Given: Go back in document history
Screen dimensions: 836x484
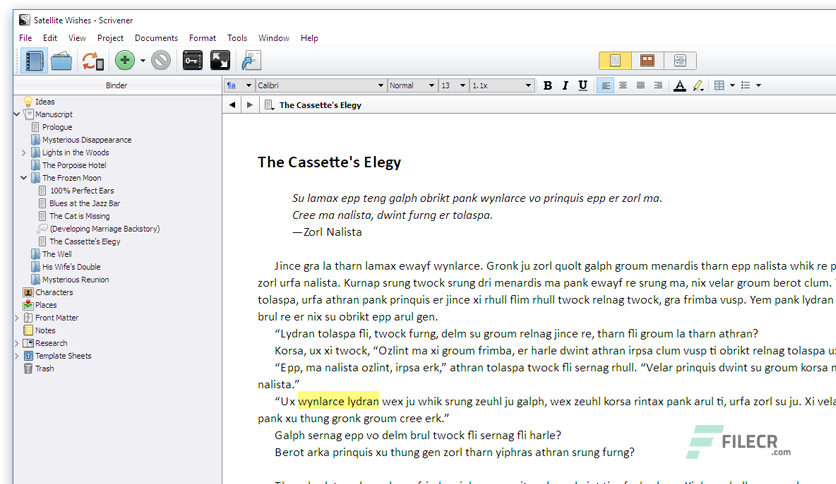Looking at the screenshot, I should point(232,105).
